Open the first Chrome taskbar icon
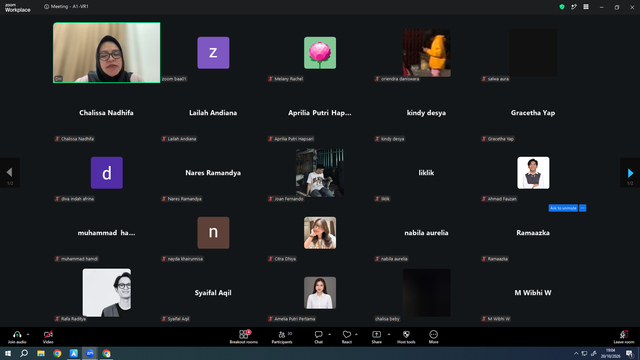The width and height of the screenshot is (640, 360). pos(57,353)
